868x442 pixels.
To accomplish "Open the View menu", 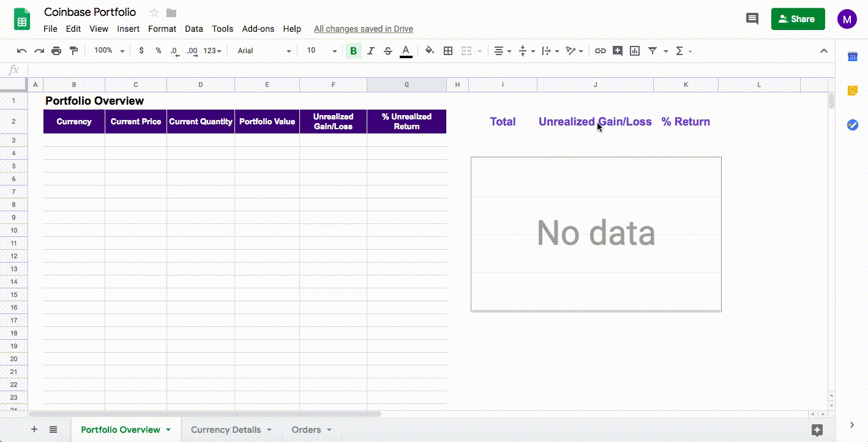I will pos(99,29).
